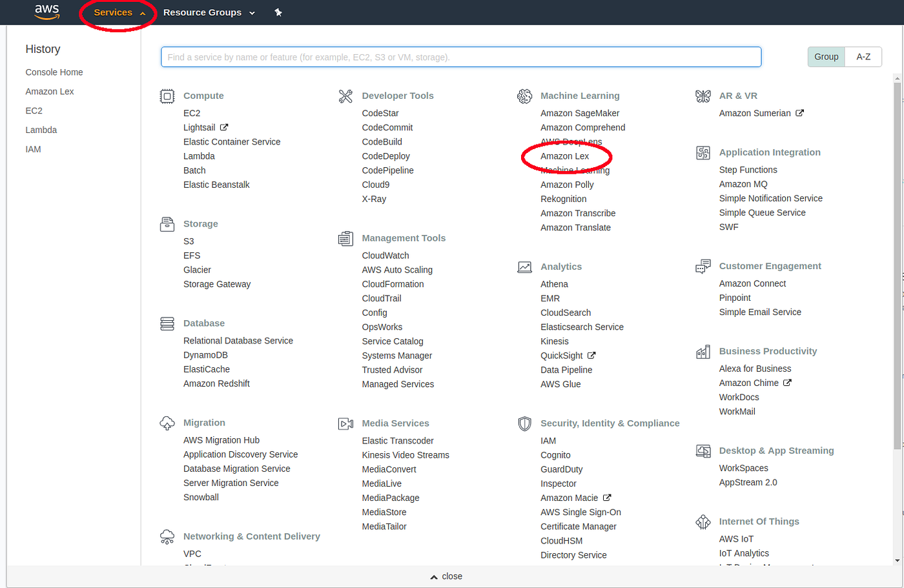Click the pin icon in top bar
This screenshot has height=588, width=904.
coord(278,12)
